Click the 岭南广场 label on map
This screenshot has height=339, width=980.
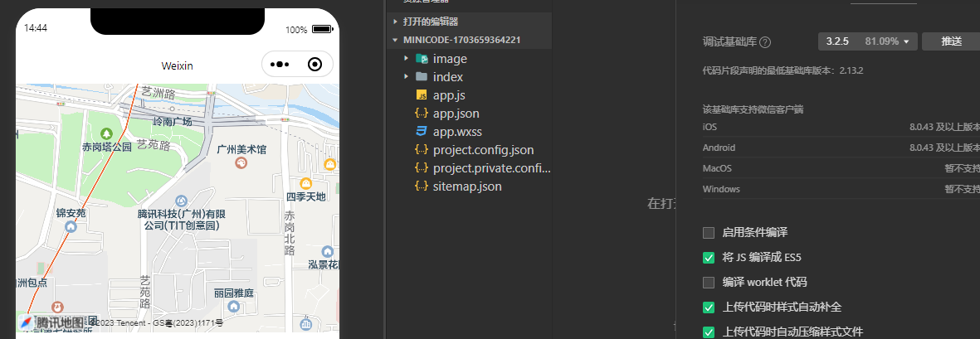(173, 122)
